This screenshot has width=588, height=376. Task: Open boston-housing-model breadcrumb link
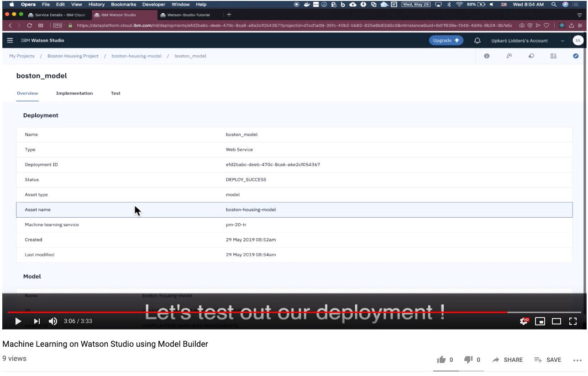[x=136, y=56]
